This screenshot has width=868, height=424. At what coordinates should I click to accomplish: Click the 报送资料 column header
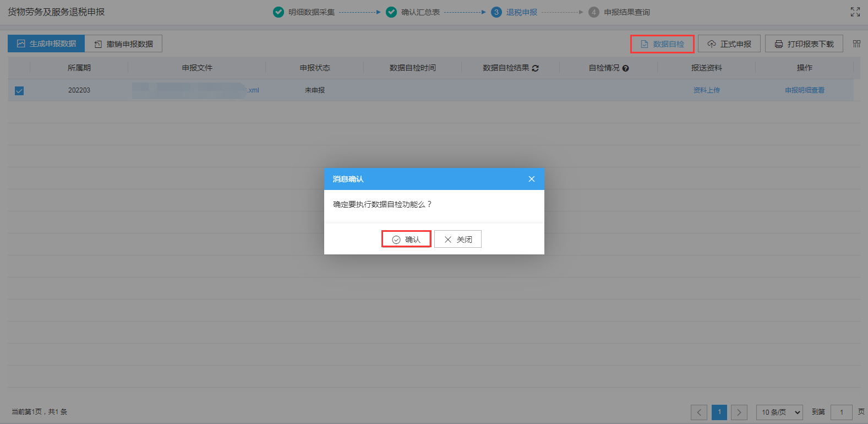click(707, 68)
